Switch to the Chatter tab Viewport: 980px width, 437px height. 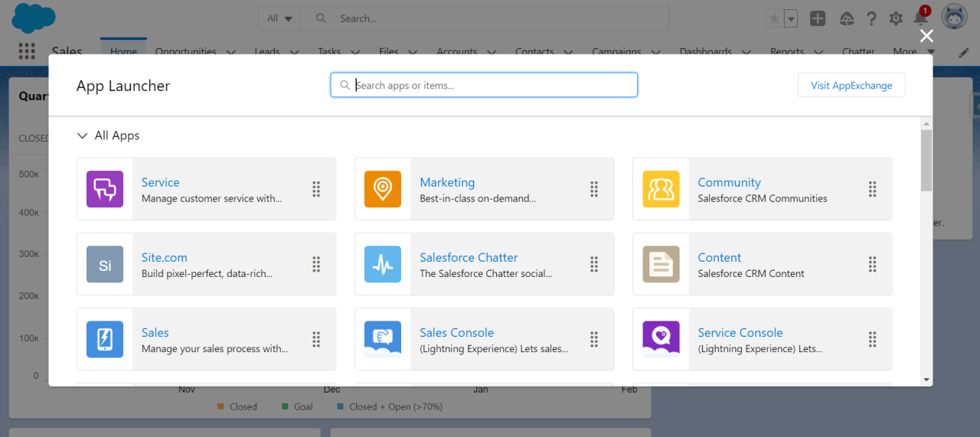858,51
